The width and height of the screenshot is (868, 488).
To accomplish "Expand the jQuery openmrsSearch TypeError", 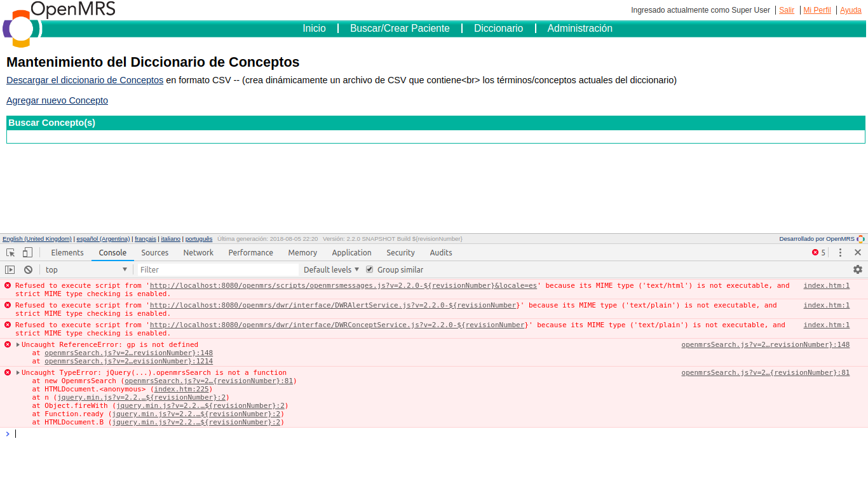I will pos(18,372).
